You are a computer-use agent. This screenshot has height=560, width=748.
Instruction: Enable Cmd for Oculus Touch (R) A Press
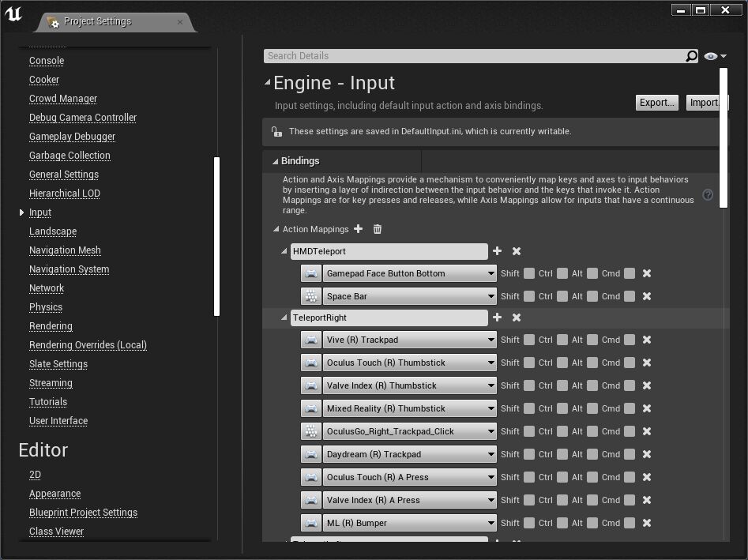click(x=630, y=477)
